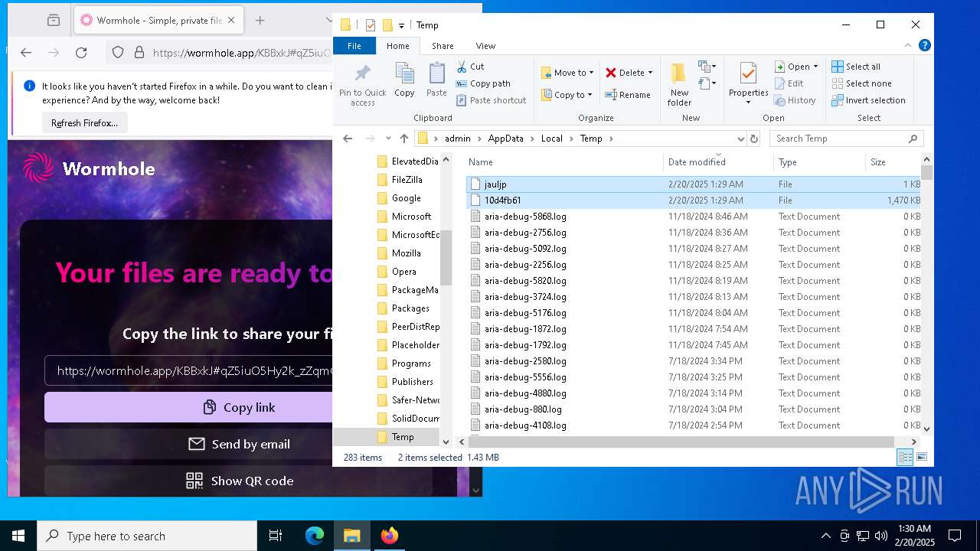Switch to the Home ribbon tab
The width and height of the screenshot is (980, 551).
(x=397, y=46)
